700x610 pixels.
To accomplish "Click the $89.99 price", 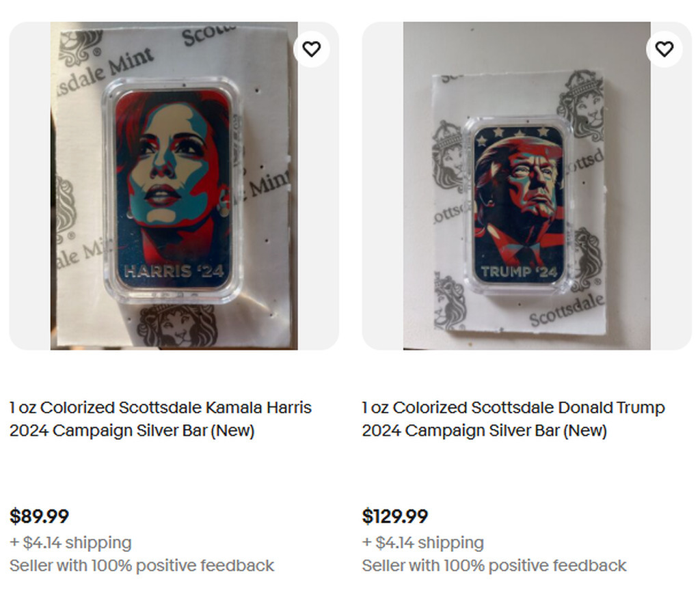I will (x=40, y=516).
